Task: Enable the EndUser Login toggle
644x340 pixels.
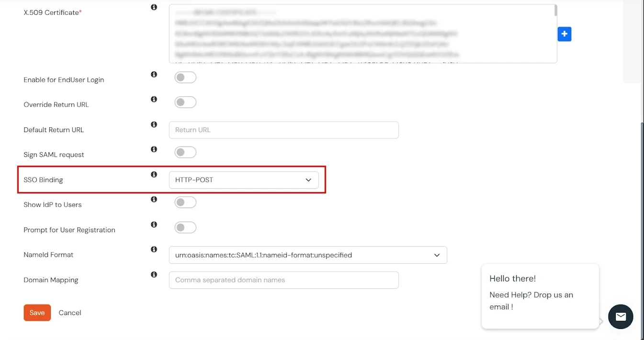Action: (x=185, y=77)
